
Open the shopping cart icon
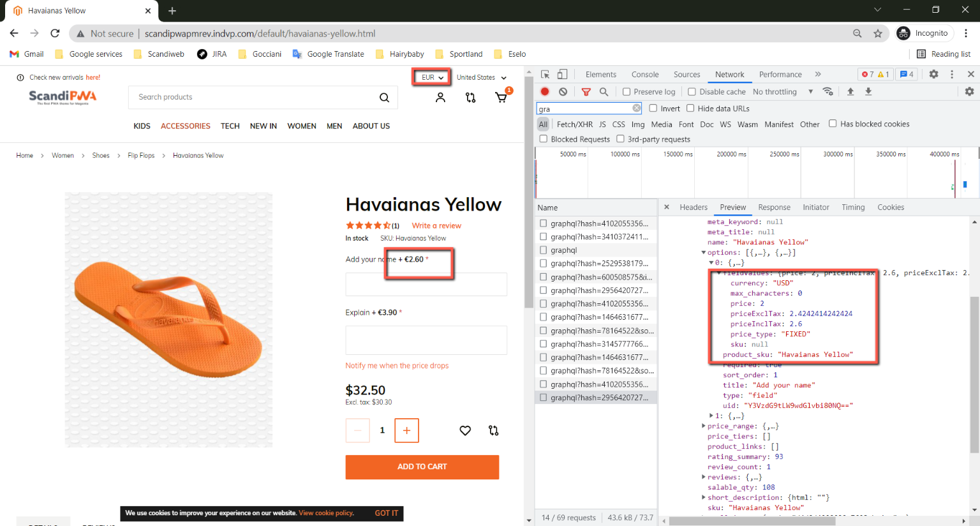(501, 98)
